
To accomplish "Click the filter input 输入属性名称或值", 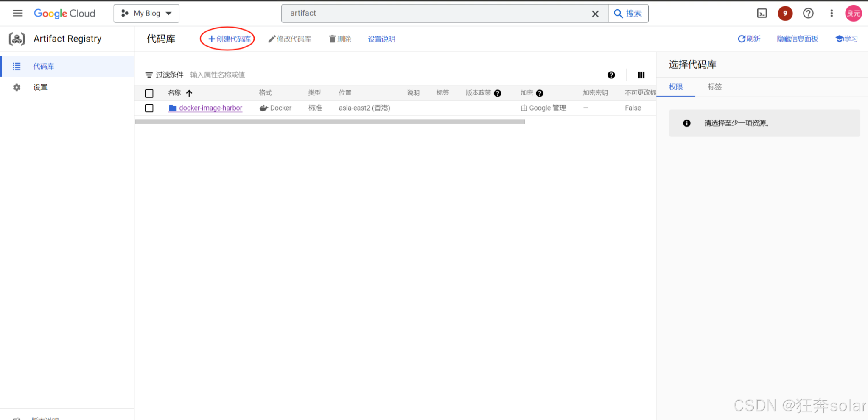I will click(218, 75).
